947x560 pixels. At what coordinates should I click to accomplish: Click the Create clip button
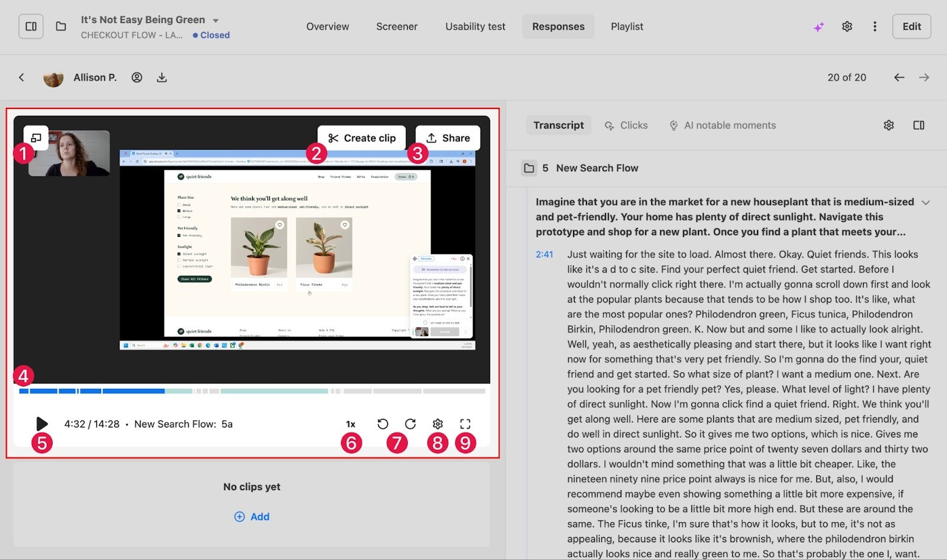(362, 138)
